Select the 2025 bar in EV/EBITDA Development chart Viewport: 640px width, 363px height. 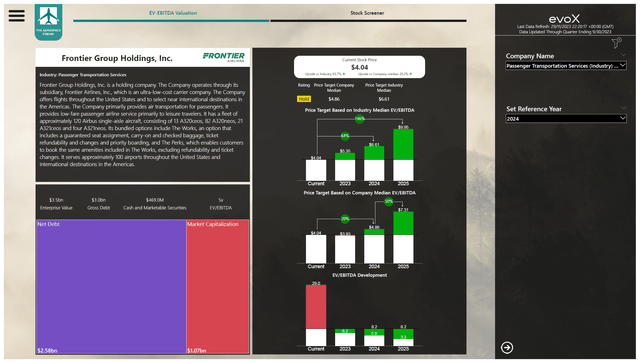click(403, 338)
